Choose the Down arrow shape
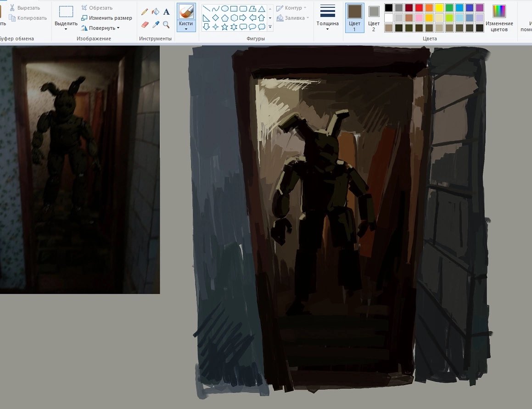The height and width of the screenshot is (409, 532). coord(206,27)
